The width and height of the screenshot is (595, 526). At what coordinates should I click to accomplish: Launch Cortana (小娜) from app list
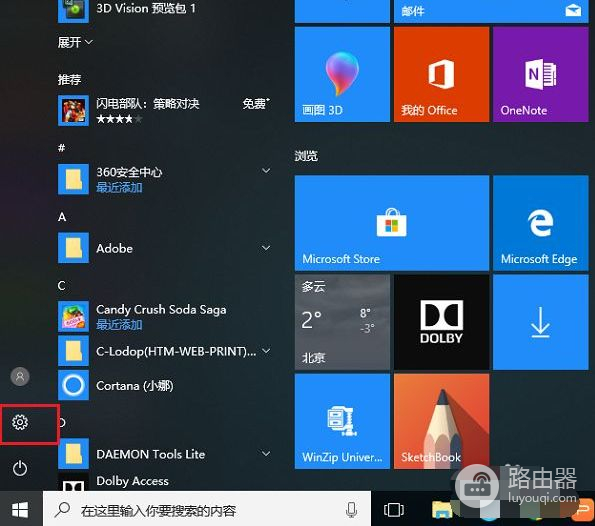tap(165, 385)
